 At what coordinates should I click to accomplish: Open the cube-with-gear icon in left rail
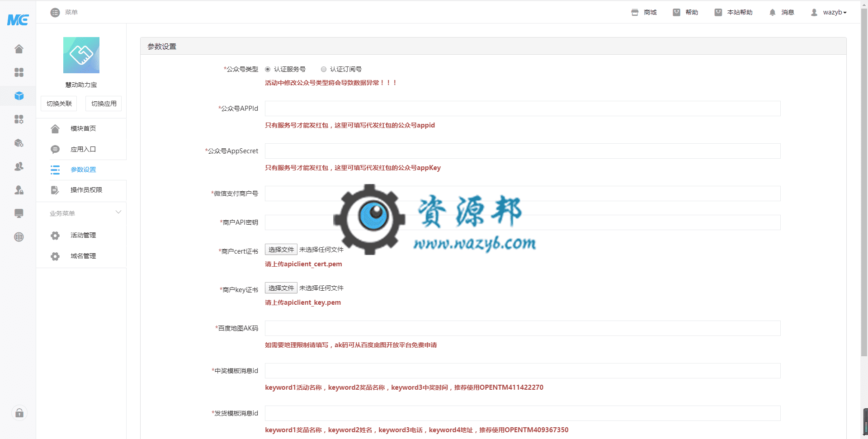[x=19, y=143]
